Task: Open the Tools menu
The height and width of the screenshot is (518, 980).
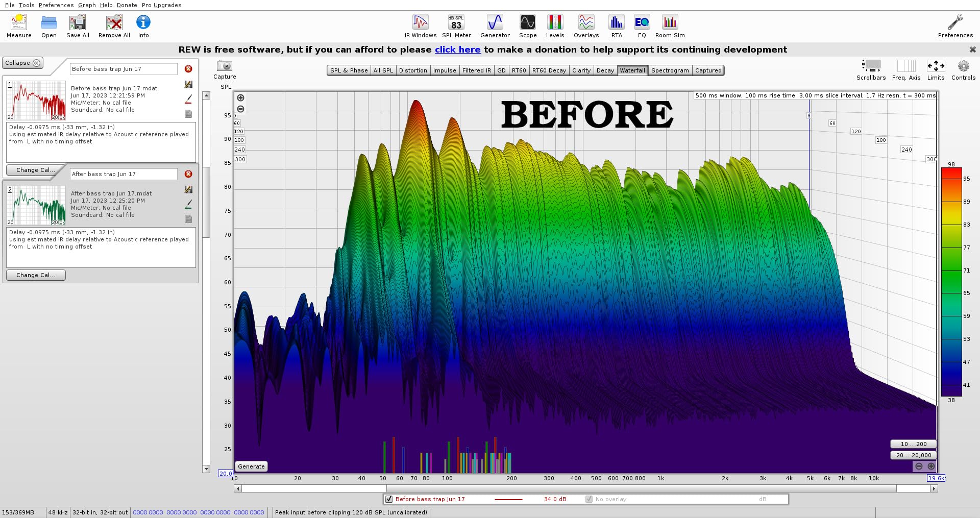Action: [27, 5]
